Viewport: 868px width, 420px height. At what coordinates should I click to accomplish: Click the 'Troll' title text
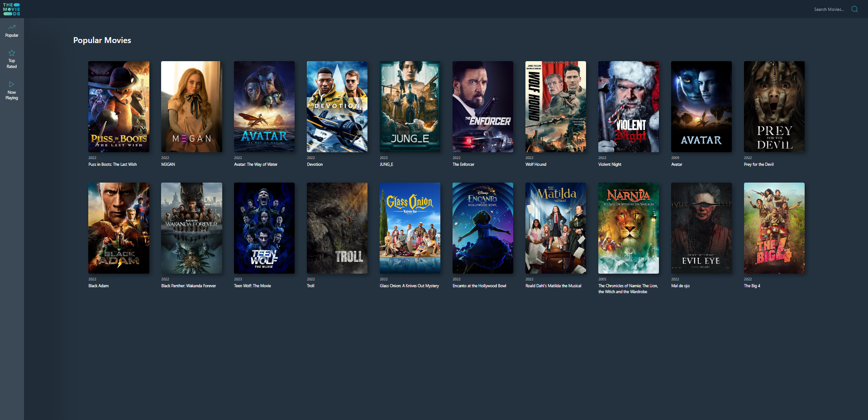(x=310, y=286)
